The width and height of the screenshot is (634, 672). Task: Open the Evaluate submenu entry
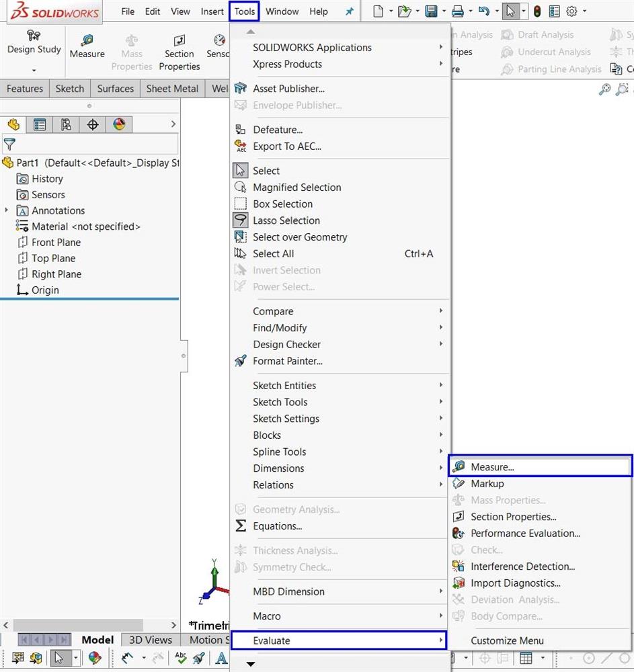(339, 640)
